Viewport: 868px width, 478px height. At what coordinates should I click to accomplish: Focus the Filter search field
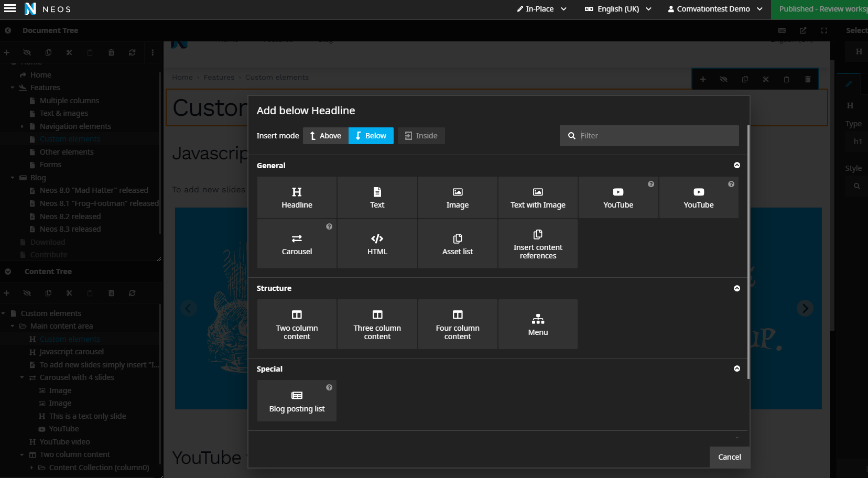point(657,136)
